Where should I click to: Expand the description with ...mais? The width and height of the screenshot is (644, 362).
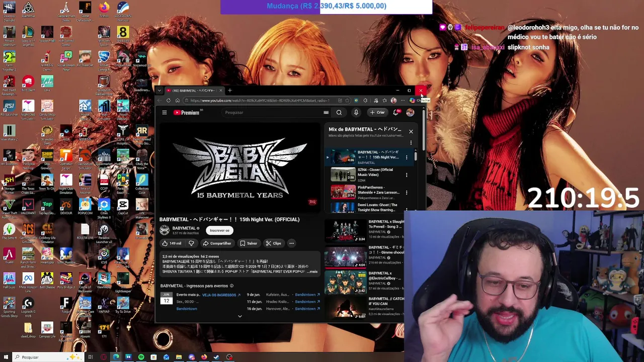point(313,271)
